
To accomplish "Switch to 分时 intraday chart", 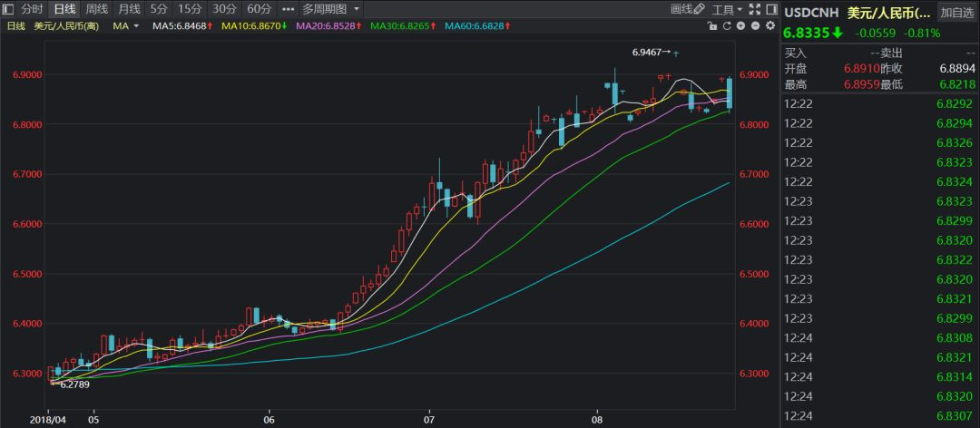I will (32, 9).
